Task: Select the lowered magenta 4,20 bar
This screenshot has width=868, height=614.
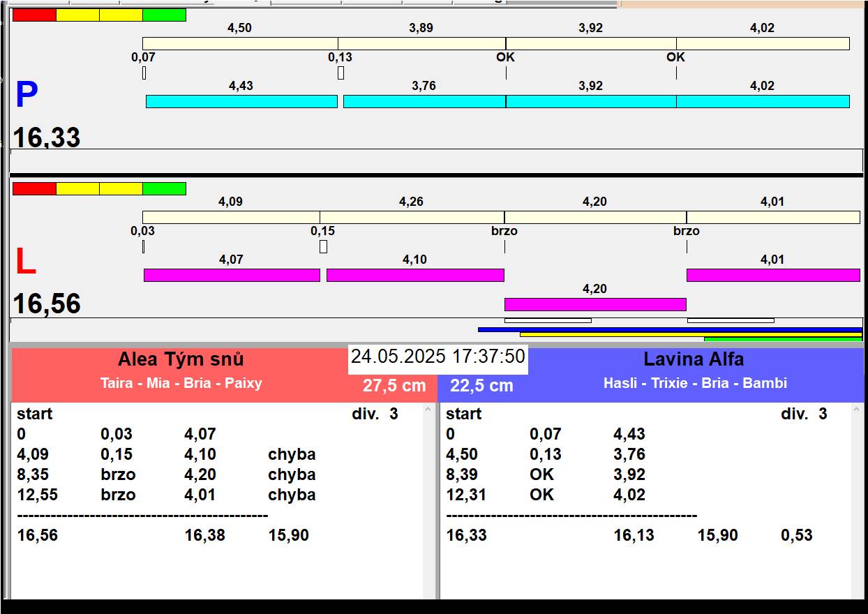Action: point(595,304)
